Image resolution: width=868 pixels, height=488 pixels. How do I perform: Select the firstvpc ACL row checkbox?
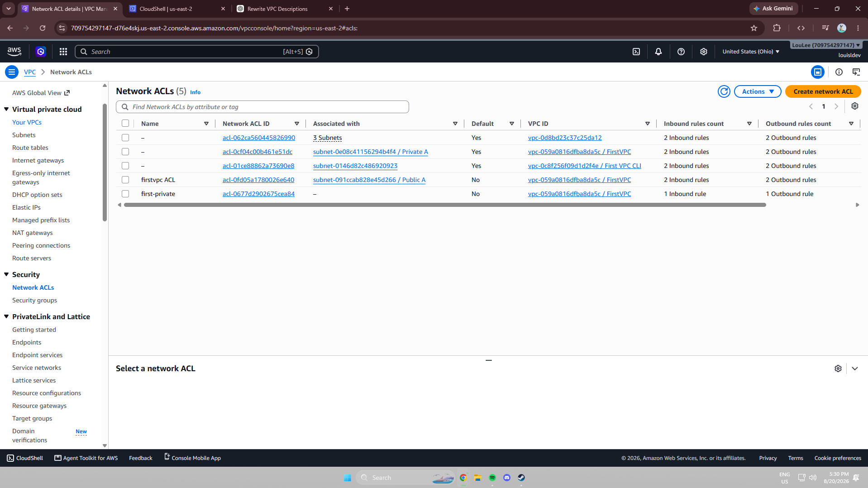[125, 180]
